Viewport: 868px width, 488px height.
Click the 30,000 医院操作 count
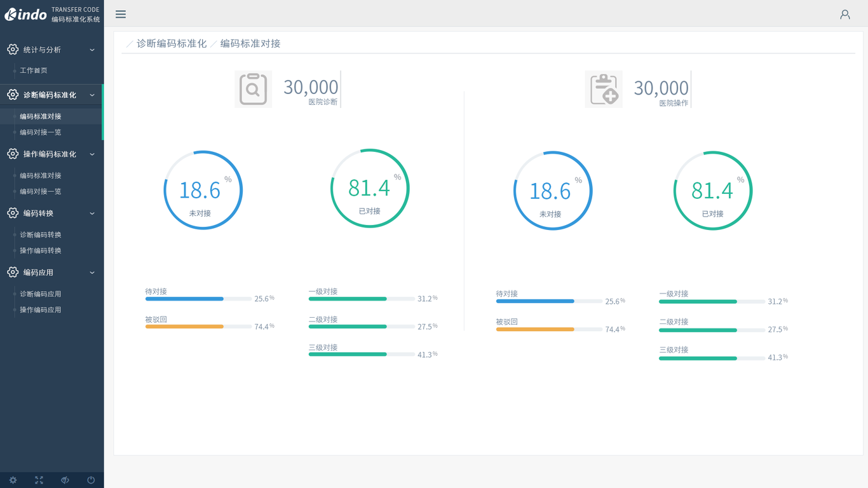661,88
